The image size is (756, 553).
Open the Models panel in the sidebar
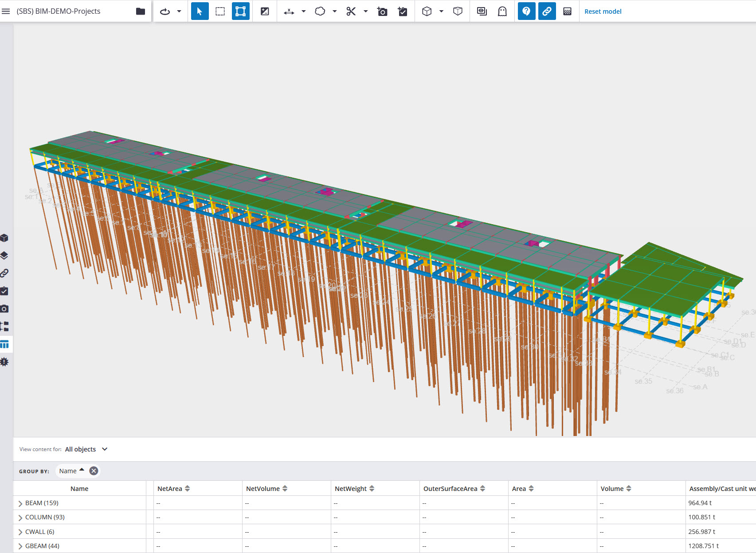coord(5,238)
